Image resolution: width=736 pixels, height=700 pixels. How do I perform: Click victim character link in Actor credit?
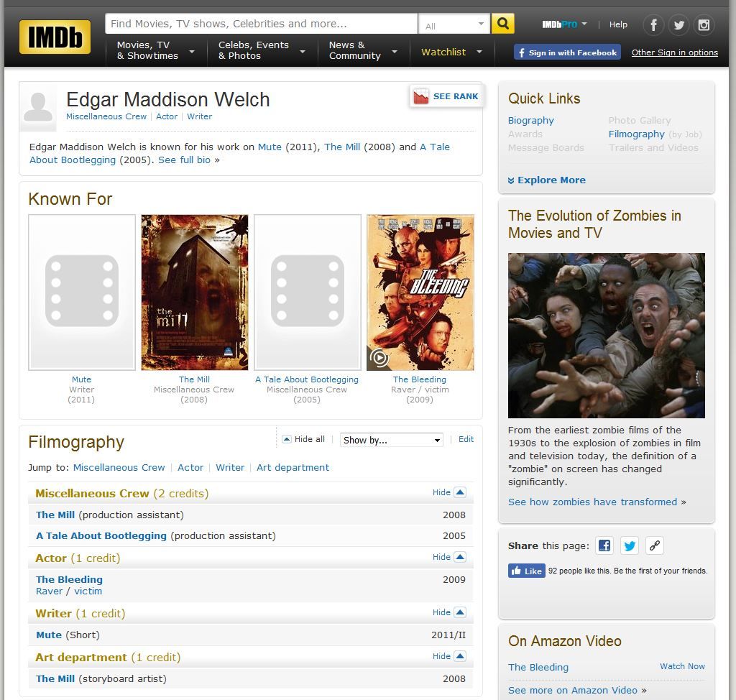tap(88, 591)
